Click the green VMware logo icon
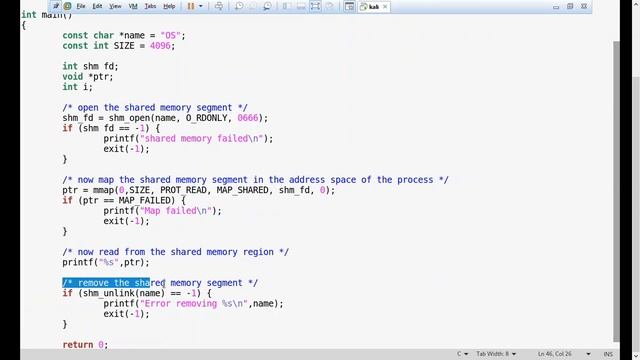Screen dimensions: 640x360 pyautogui.click(x=67, y=6)
